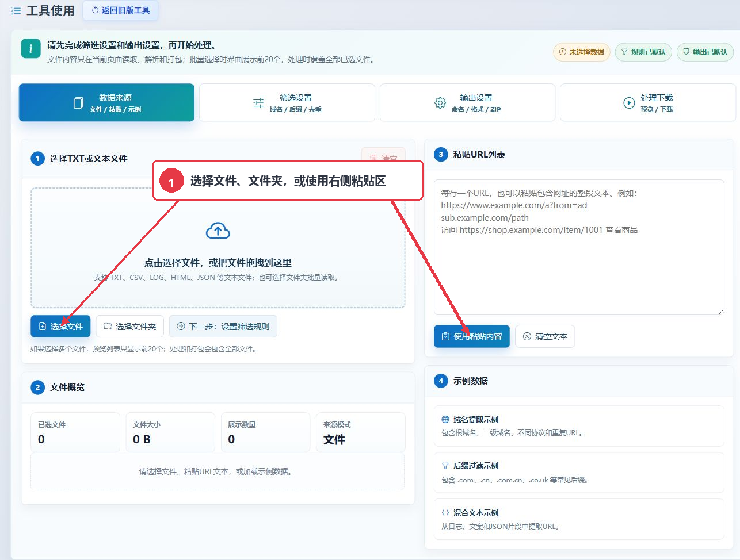This screenshot has width=740, height=560.
Task: Click the globe icon of 域名提取示例
Action: click(x=445, y=419)
